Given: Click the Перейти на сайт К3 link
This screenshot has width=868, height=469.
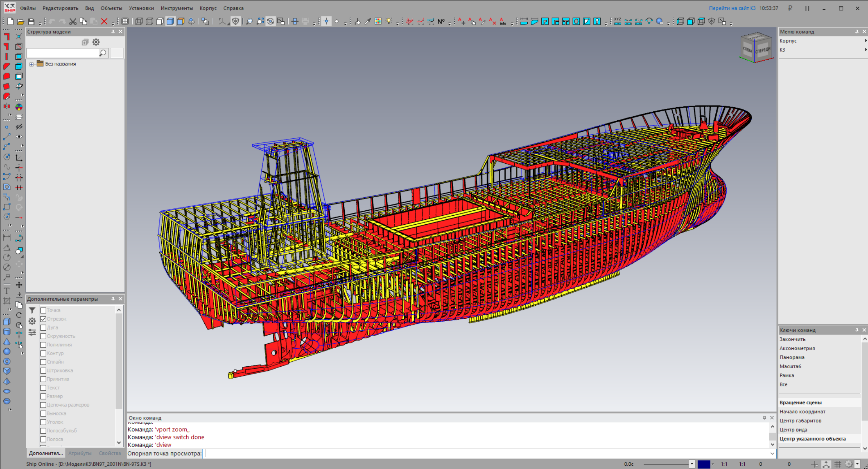Looking at the screenshot, I should [732, 8].
